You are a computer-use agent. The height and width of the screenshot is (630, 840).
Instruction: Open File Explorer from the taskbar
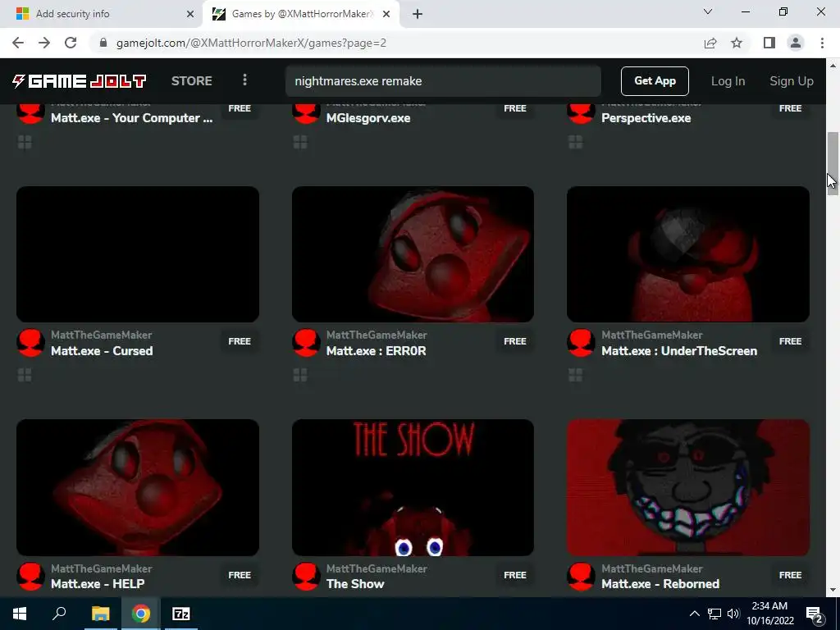click(x=100, y=614)
